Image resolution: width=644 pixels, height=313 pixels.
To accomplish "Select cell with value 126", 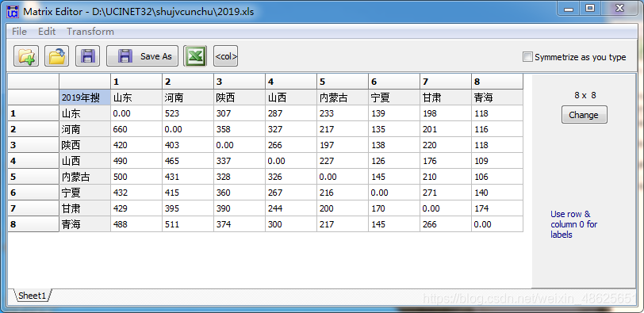I will [394, 161].
